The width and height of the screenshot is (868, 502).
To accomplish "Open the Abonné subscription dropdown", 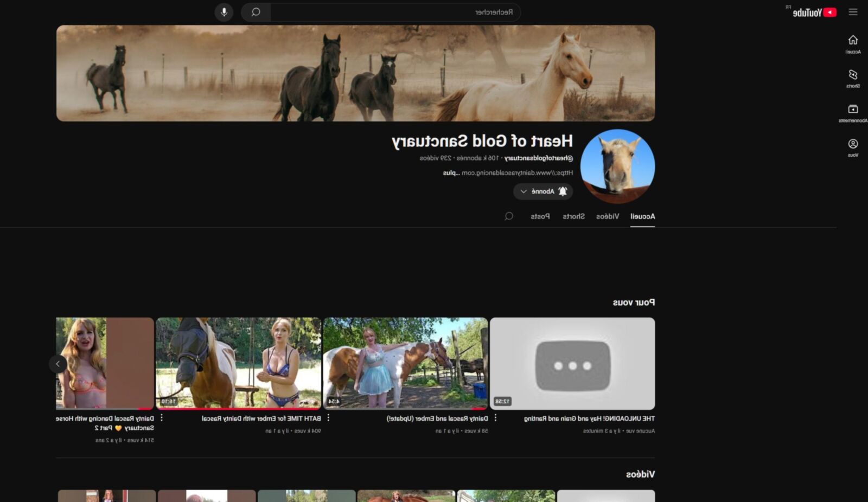I will (543, 191).
